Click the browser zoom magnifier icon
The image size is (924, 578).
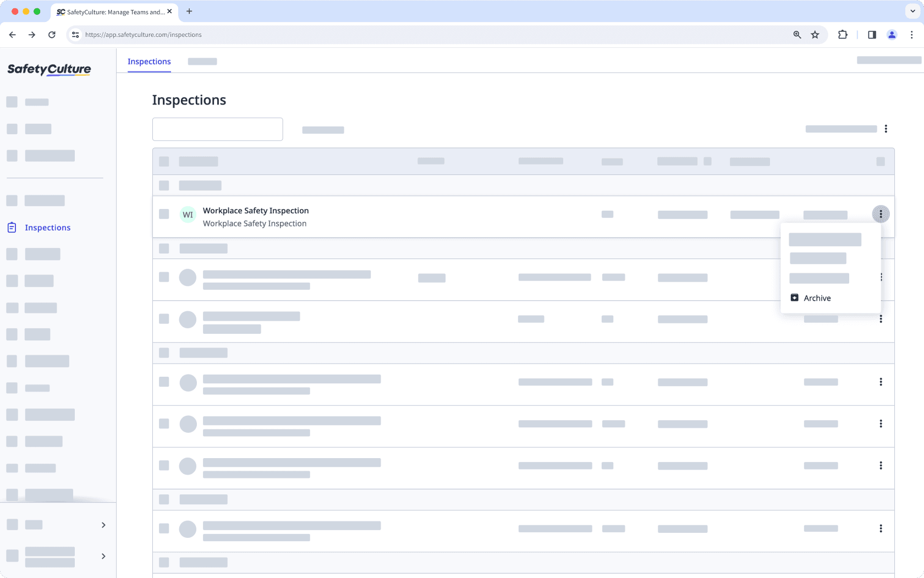(x=797, y=35)
